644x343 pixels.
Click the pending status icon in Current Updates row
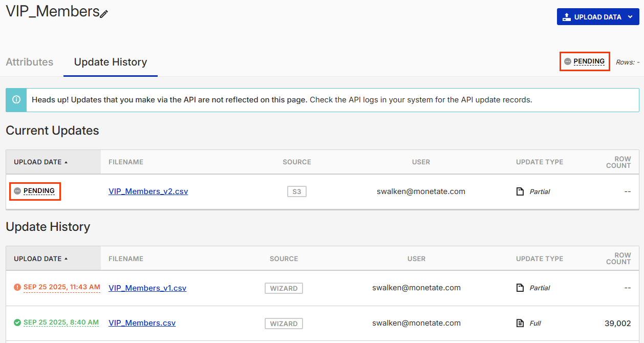17,191
